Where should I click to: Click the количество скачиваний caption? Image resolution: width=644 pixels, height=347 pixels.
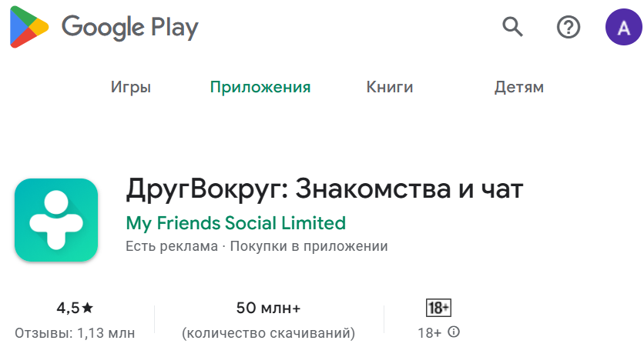pyautogui.click(x=268, y=333)
